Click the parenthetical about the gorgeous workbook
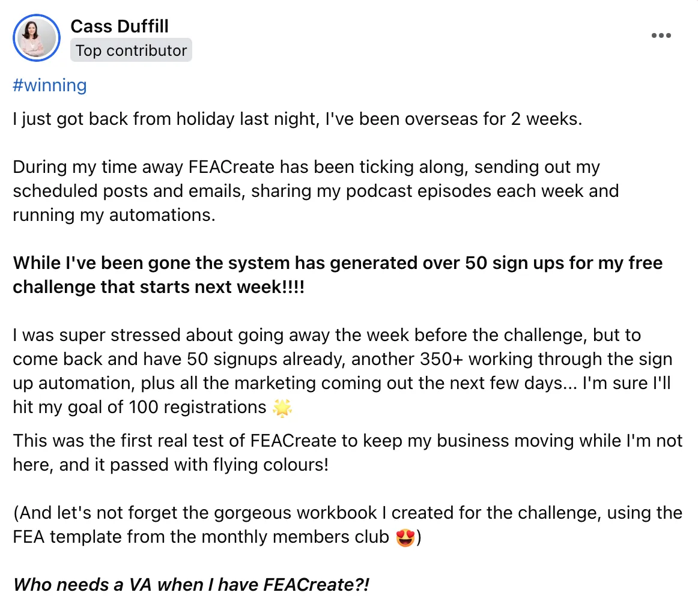 347,525
